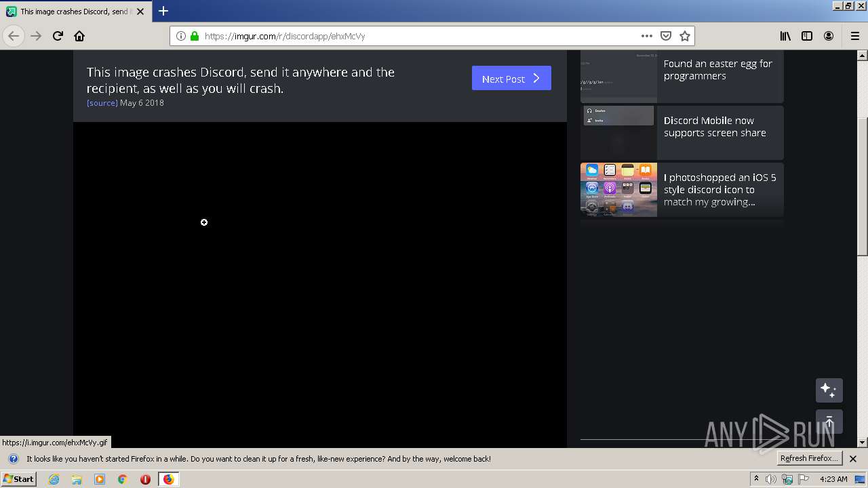Dismiss the Firefox refresh notification bar
This screenshot has height=488, width=868.
tap(853, 459)
